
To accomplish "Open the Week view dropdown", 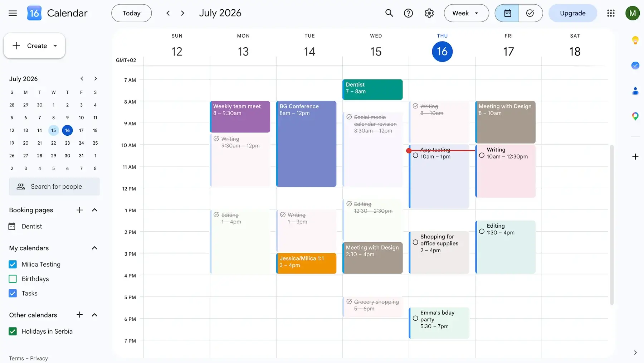I will pyautogui.click(x=466, y=13).
